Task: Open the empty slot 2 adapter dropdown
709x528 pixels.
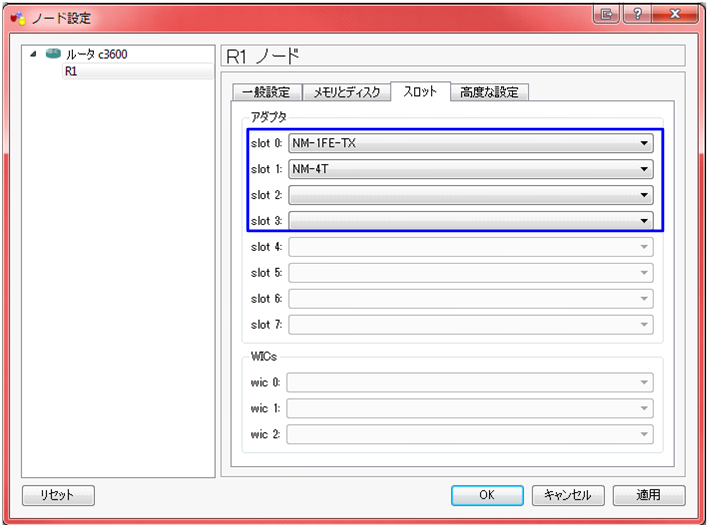Action: point(471,195)
